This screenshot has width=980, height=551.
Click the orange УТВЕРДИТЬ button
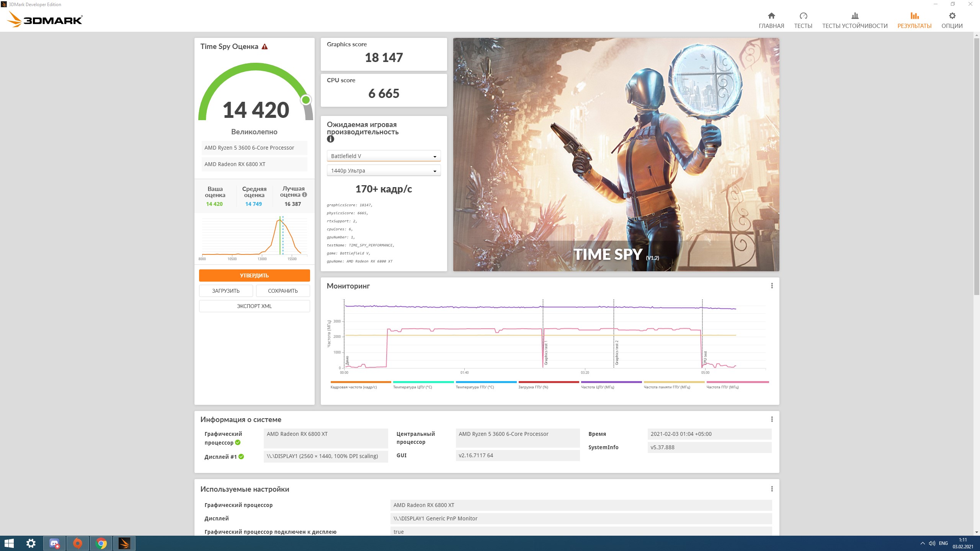coord(254,275)
